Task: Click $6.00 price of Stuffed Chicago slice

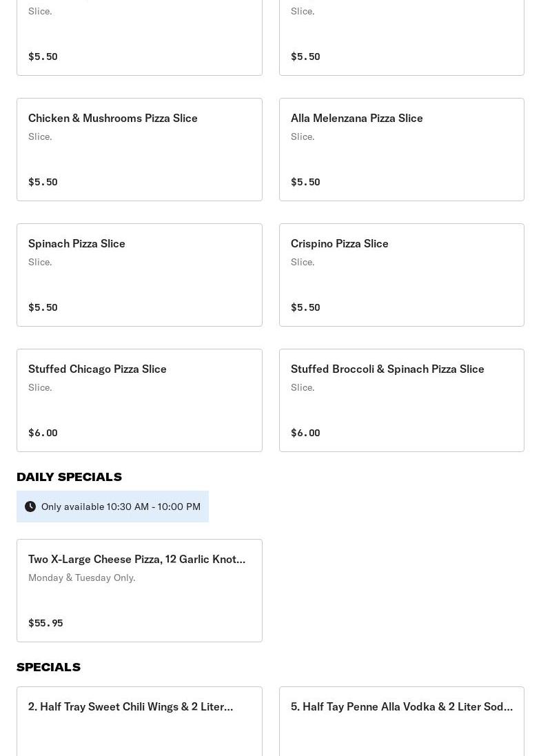Action: tap(43, 433)
